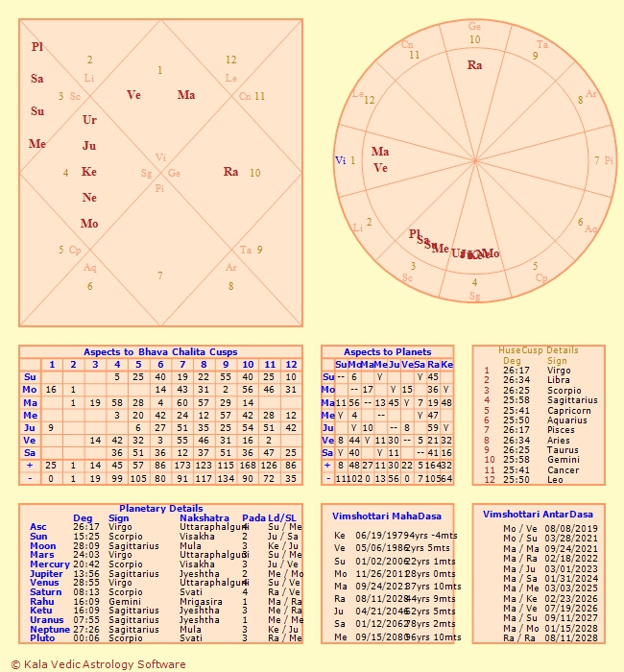Click cusp 4 Sagittarius row in HuseCusp Details
Viewport: 624px width, 672px height.
tap(540, 400)
